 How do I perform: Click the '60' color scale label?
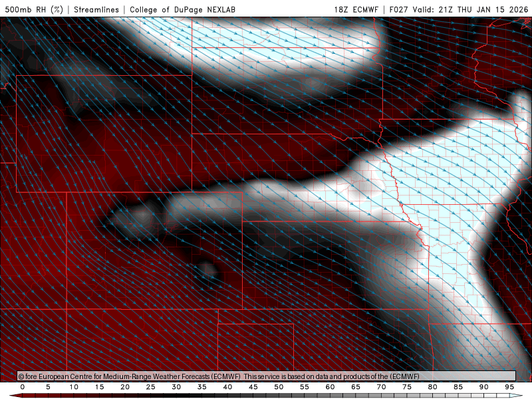[330, 387]
